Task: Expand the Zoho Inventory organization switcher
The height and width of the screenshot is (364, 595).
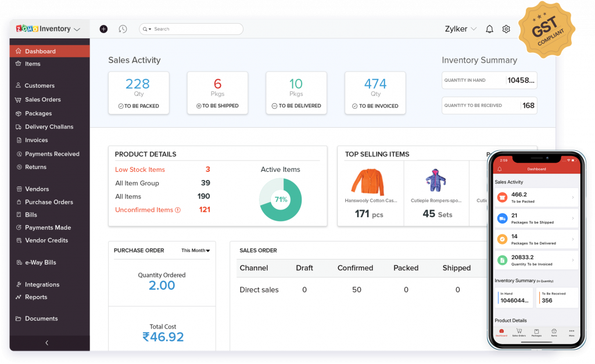Action: (x=76, y=28)
